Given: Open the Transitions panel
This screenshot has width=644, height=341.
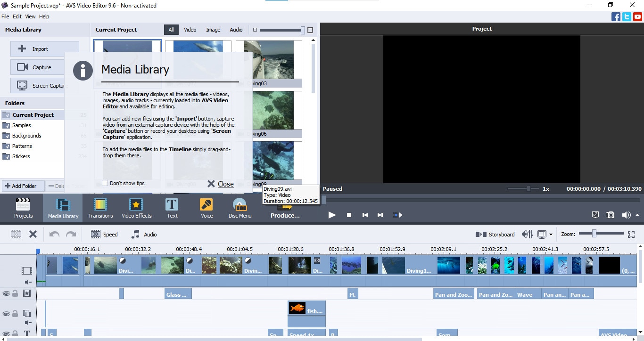Looking at the screenshot, I should point(100,208).
